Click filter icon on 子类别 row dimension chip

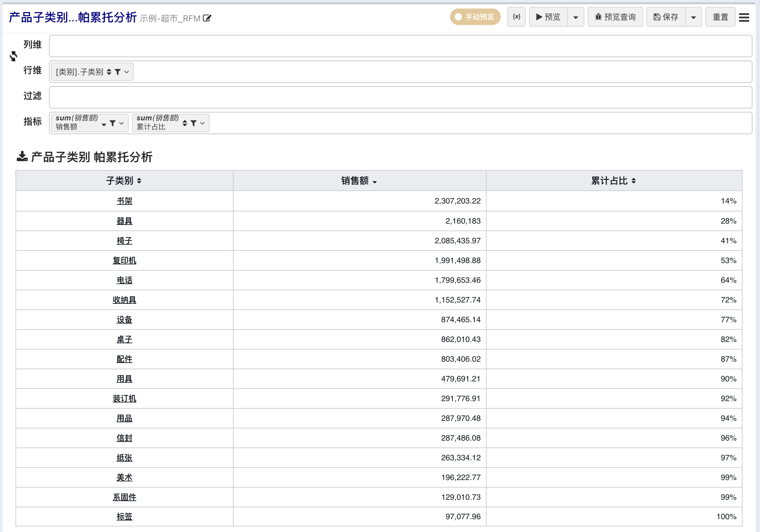point(117,72)
